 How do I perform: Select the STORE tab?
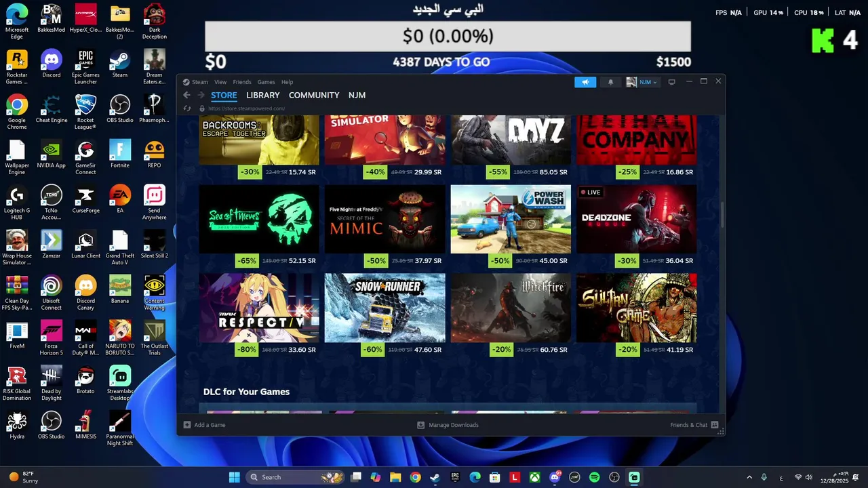click(224, 96)
